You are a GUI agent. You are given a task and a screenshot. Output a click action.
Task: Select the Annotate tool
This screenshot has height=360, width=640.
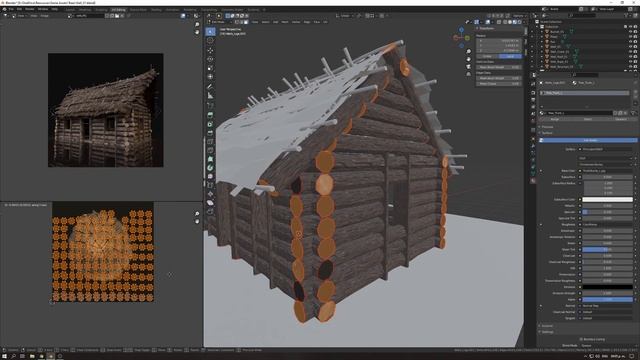click(x=210, y=87)
